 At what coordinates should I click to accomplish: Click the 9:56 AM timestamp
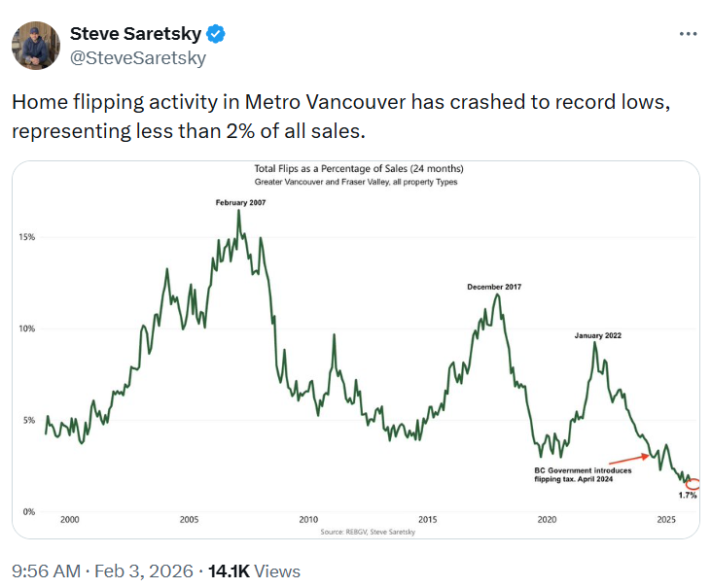coord(47,571)
